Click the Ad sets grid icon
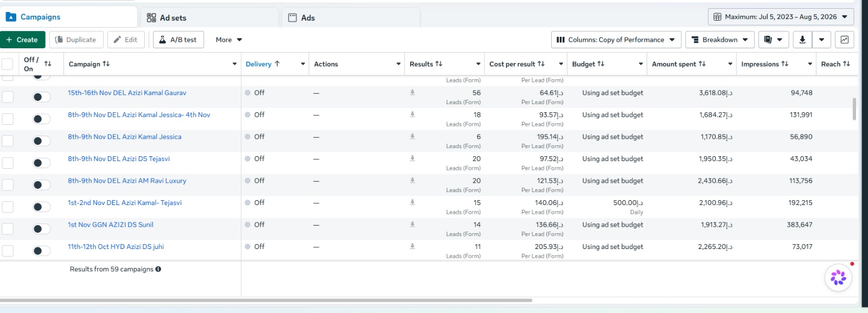 151,18
